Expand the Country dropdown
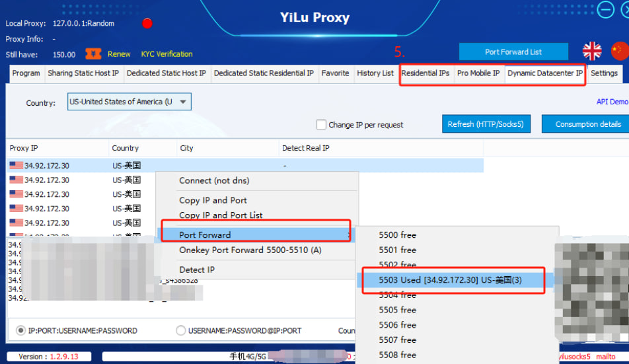The image size is (629, 364). coord(129,102)
